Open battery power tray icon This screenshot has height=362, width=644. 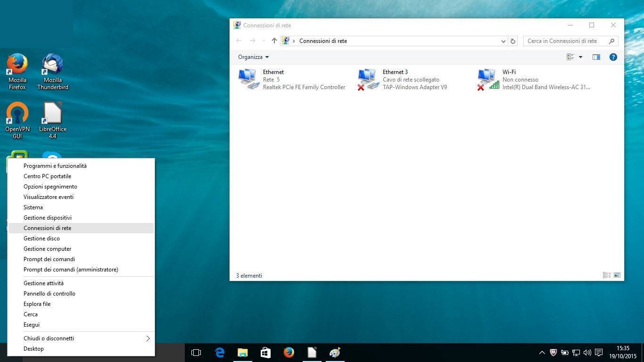pyautogui.click(x=564, y=353)
